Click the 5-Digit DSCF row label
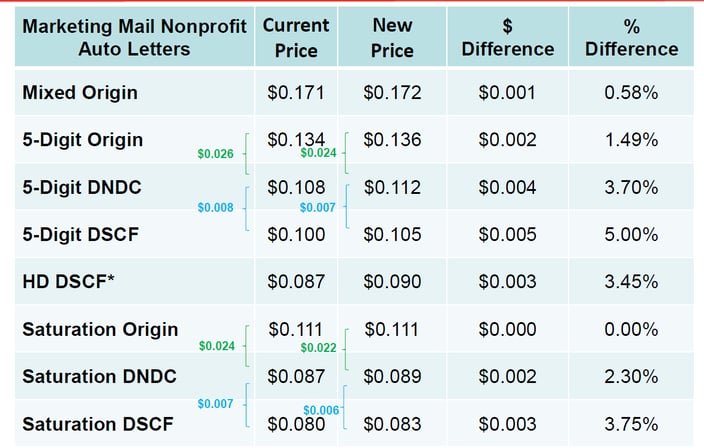Viewport: 704px width, 448px height. click(80, 235)
